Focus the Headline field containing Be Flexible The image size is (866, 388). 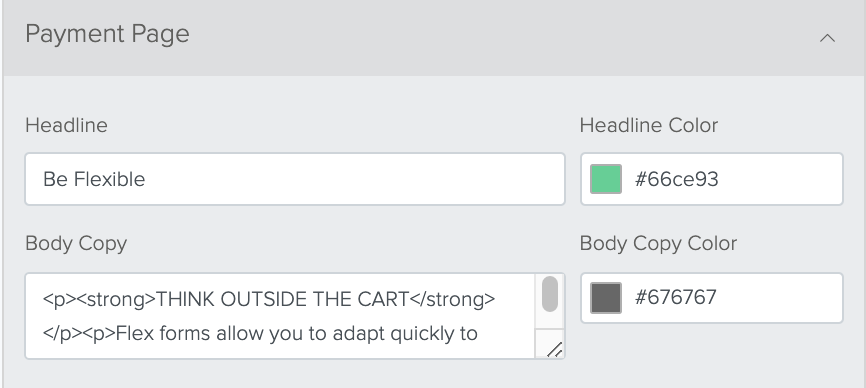click(295, 179)
